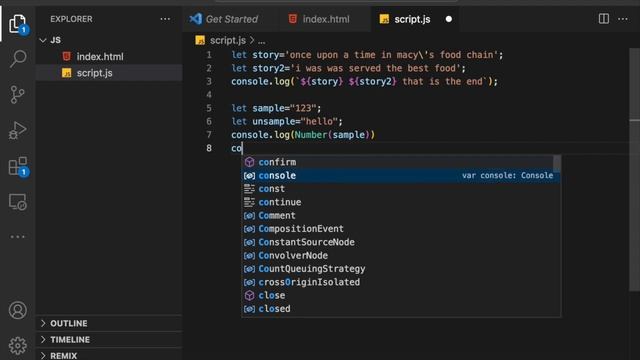Viewport: 640px width, 360px height.
Task: Open index.html in file tree
Action: click(109, 56)
